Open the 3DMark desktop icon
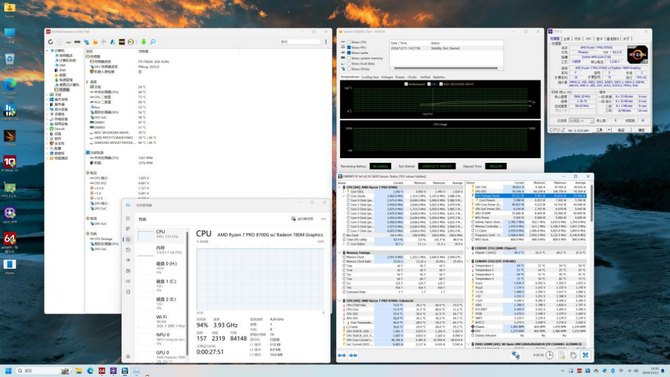Viewport: 670px width, 377px height. [x=9, y=138]
